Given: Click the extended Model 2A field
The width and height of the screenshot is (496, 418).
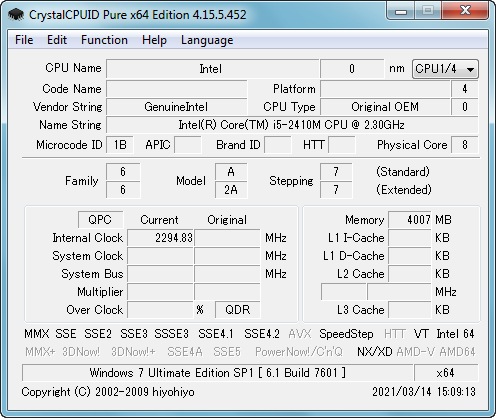Looking at the screenshot, I should [x=231, y=190].
